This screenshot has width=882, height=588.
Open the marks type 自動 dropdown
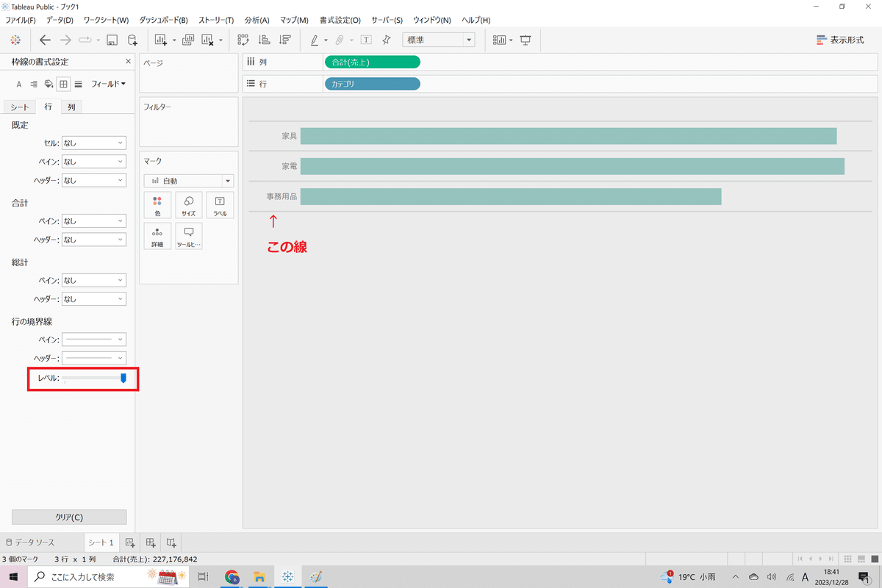pyautogui.click(x=189, y=180)
